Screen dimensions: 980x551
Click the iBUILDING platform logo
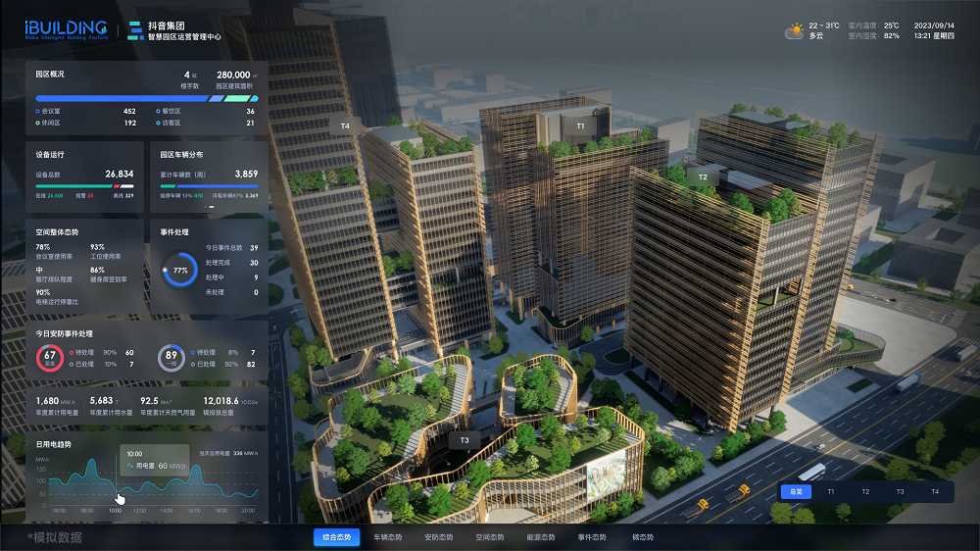point(67,29)
